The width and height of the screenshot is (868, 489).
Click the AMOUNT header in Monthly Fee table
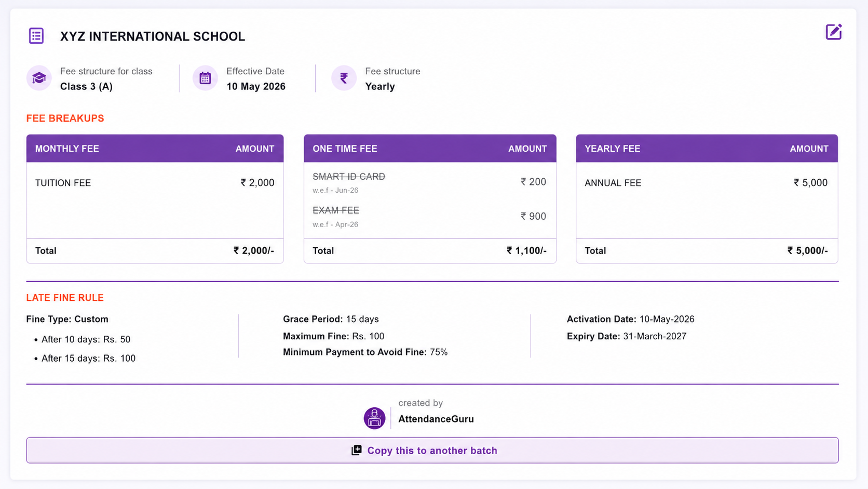tap(255, 149)
